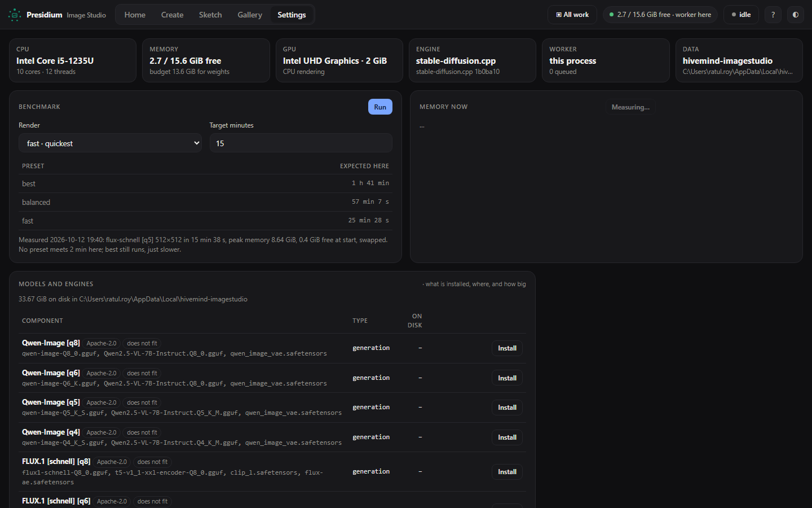The height and width of the screenshot is (508, 812).
Task: Select the 'fast' preset row
Action: coord(205,221)
